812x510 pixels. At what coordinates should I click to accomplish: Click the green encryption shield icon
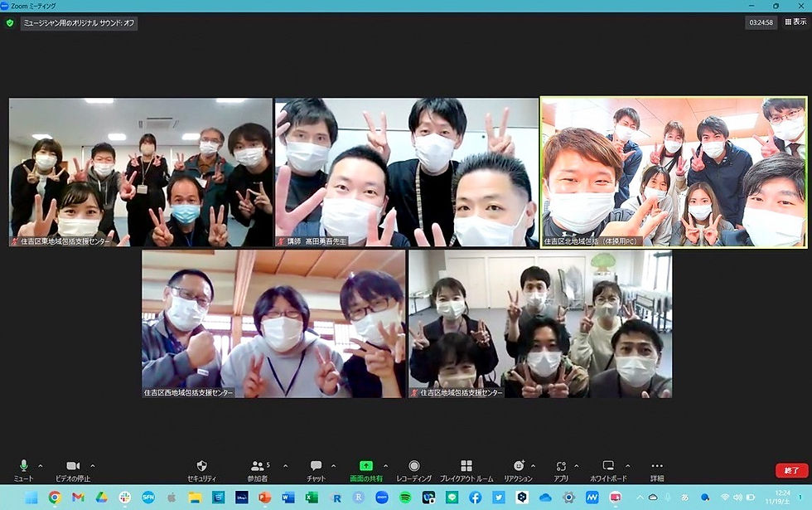pos(9,23)
